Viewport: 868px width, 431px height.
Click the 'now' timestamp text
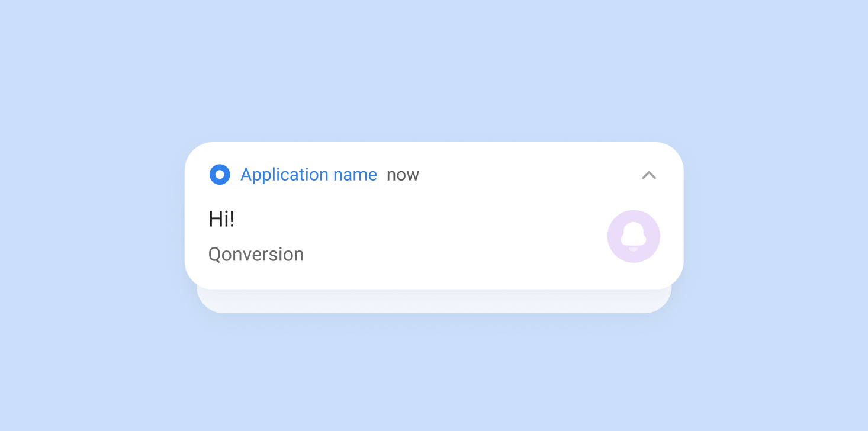pos(403,175)
